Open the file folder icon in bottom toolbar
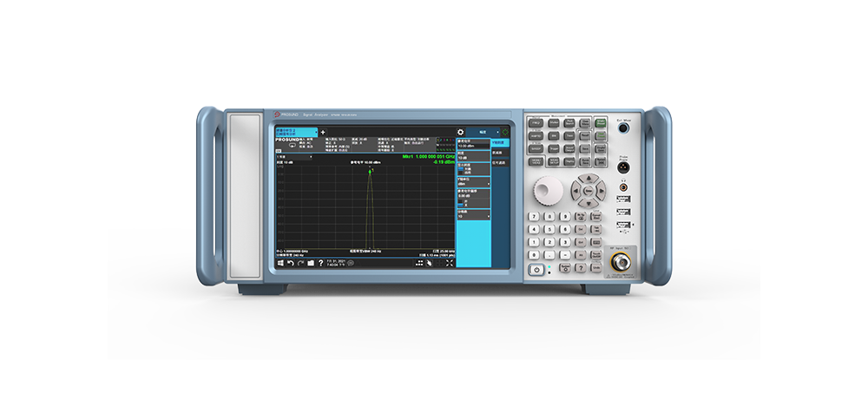868x406 pixels. pos(311,262)
